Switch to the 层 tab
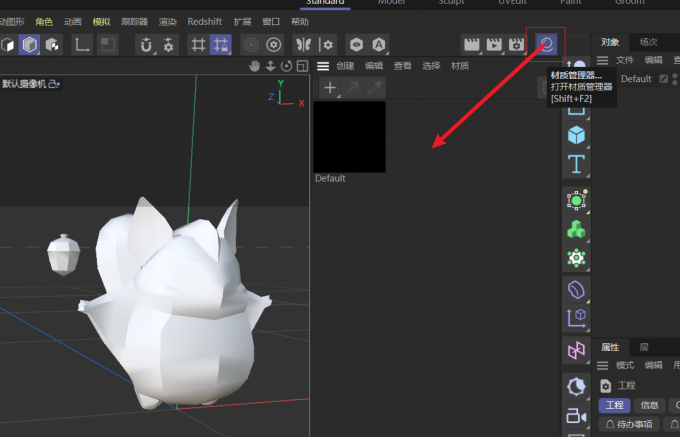The width and height of the screenshot is (680, 437). tap(644, 347)
